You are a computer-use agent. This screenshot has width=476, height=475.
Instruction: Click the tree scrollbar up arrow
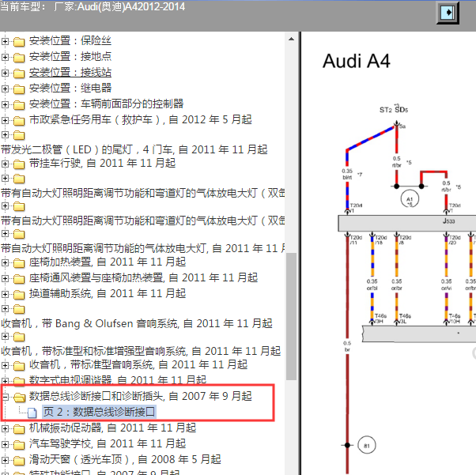291,39
